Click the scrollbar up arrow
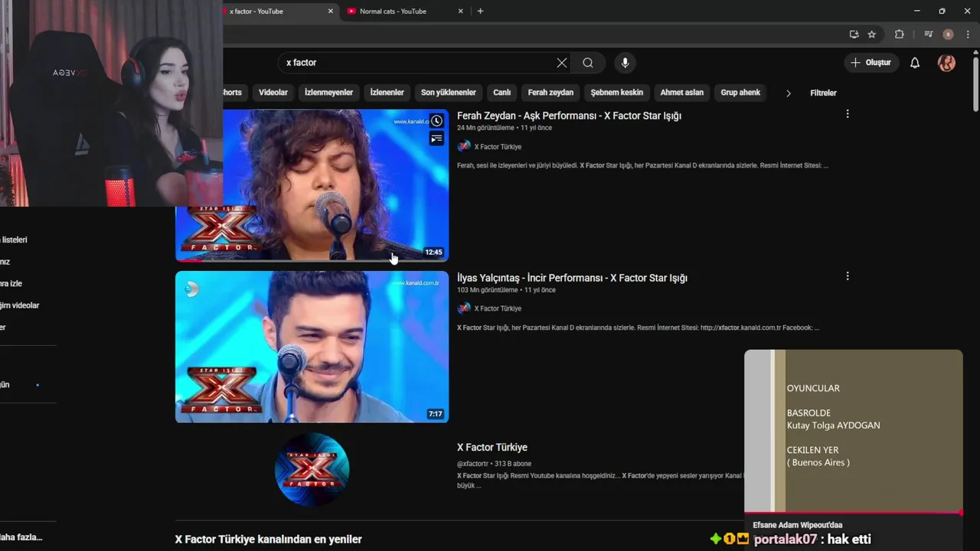 click(x=975, y=52)
